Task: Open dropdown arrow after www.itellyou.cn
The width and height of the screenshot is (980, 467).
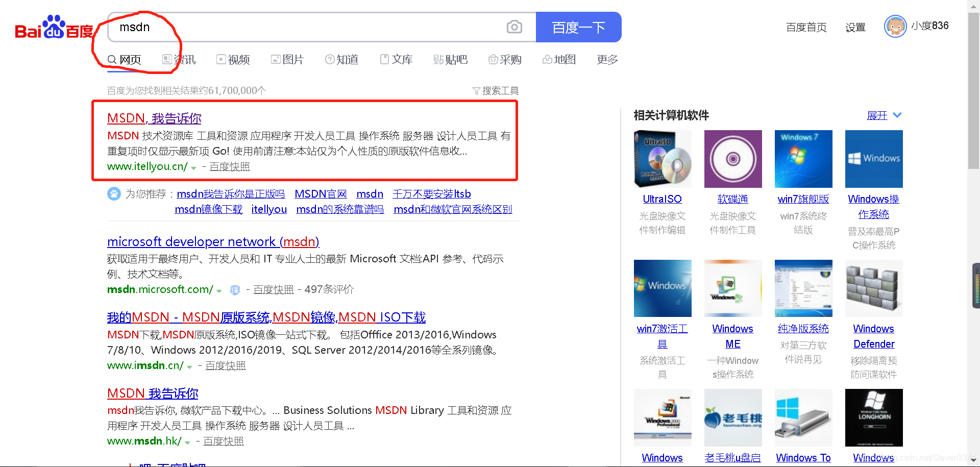Action: (193, 168)
